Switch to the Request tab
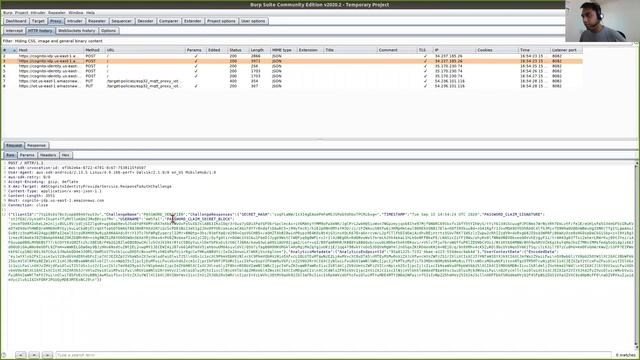The height and width of the screenshot is (360, 640). (14, 145)
